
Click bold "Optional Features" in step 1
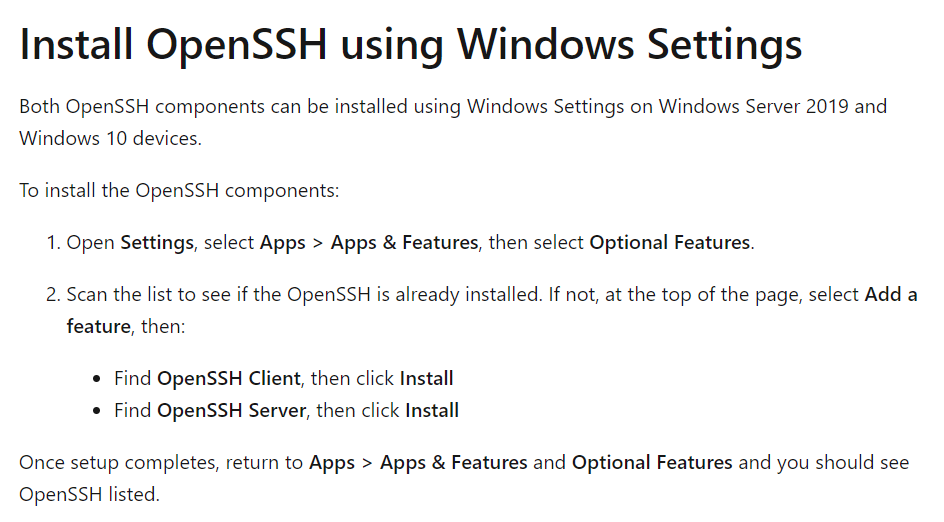[669, 243]
